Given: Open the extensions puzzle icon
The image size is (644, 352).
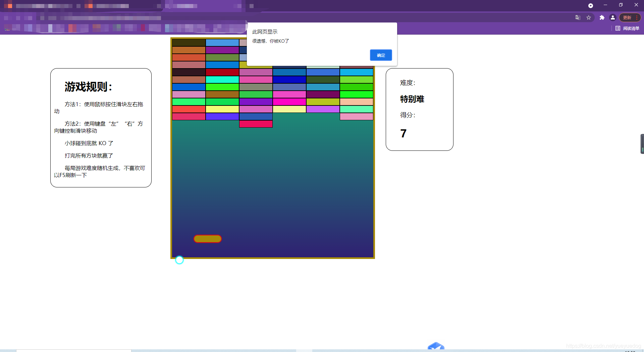Looking at the screenshot, I should click(x=602, y=17).
